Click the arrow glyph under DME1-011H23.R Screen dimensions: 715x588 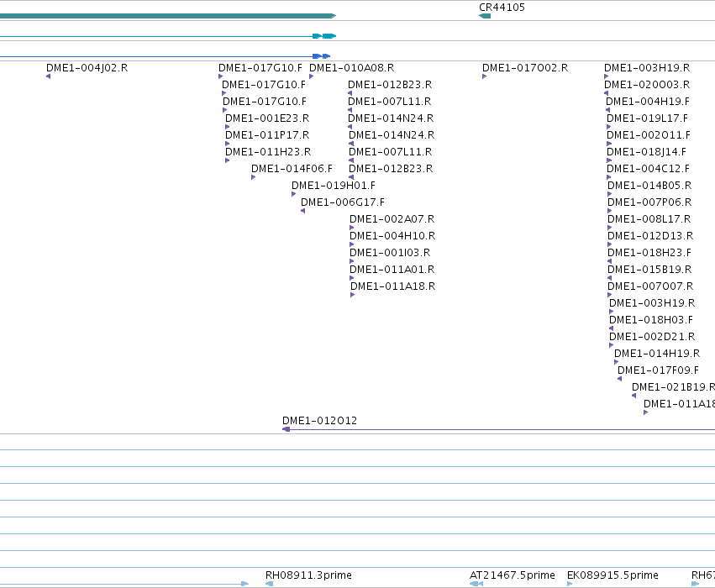pos(227,160)
